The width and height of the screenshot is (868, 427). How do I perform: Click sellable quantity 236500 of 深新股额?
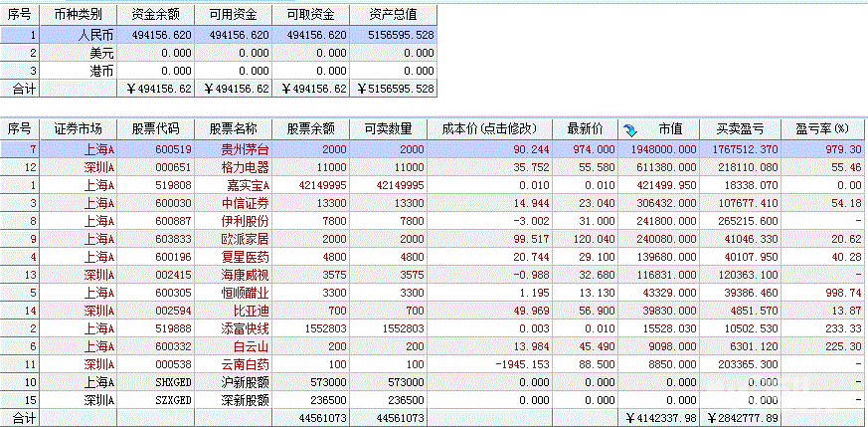point(406,400)
